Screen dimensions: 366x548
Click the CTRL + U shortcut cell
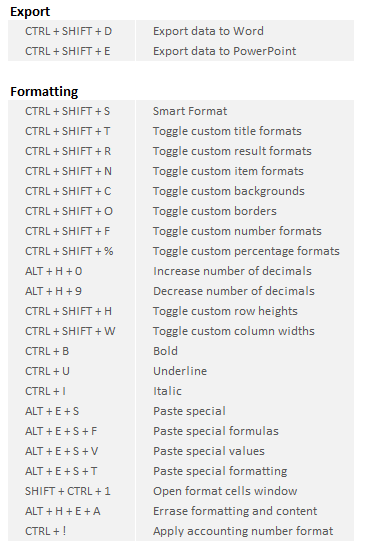71,371
